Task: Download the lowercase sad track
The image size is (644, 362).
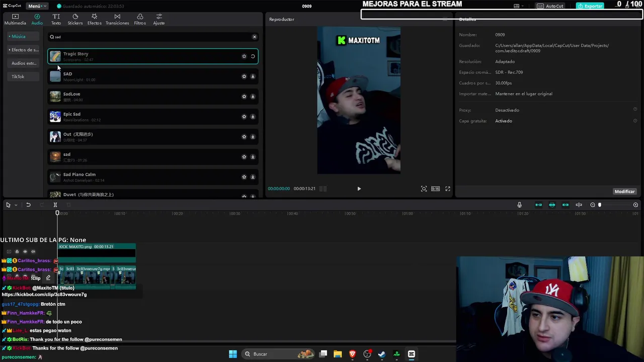Action: click(x=253, y=157)
